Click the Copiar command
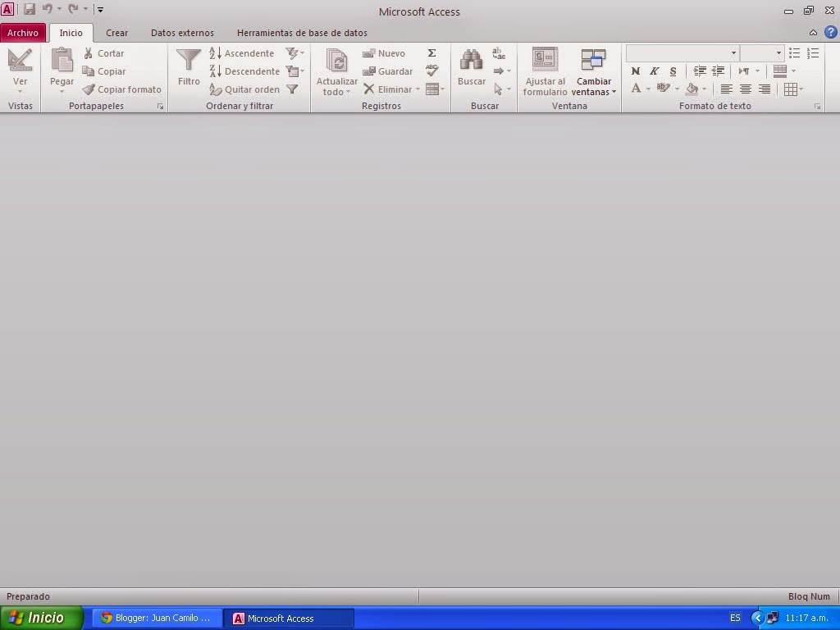 104,71
